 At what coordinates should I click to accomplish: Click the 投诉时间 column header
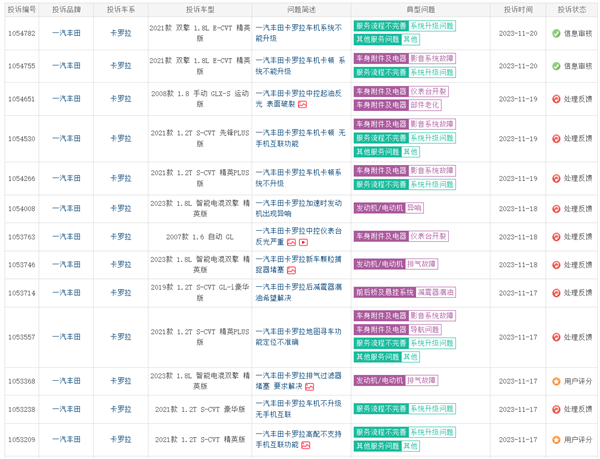519,8
